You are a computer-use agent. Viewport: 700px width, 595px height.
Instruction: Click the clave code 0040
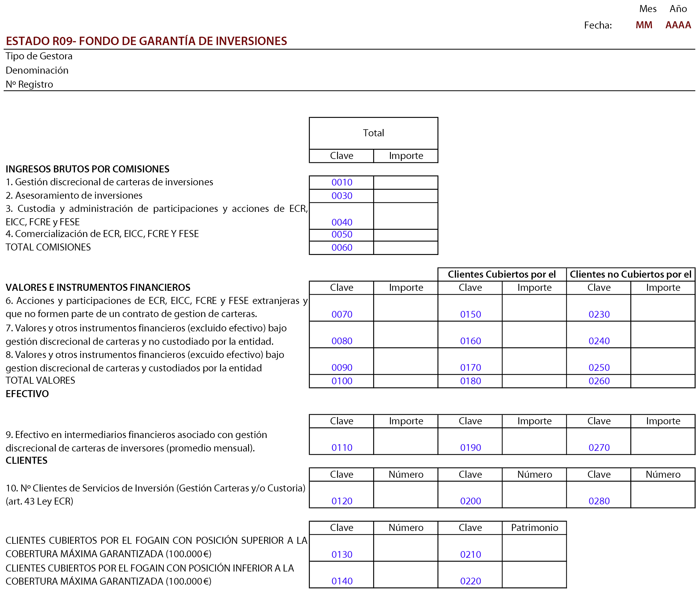(342, 222)
